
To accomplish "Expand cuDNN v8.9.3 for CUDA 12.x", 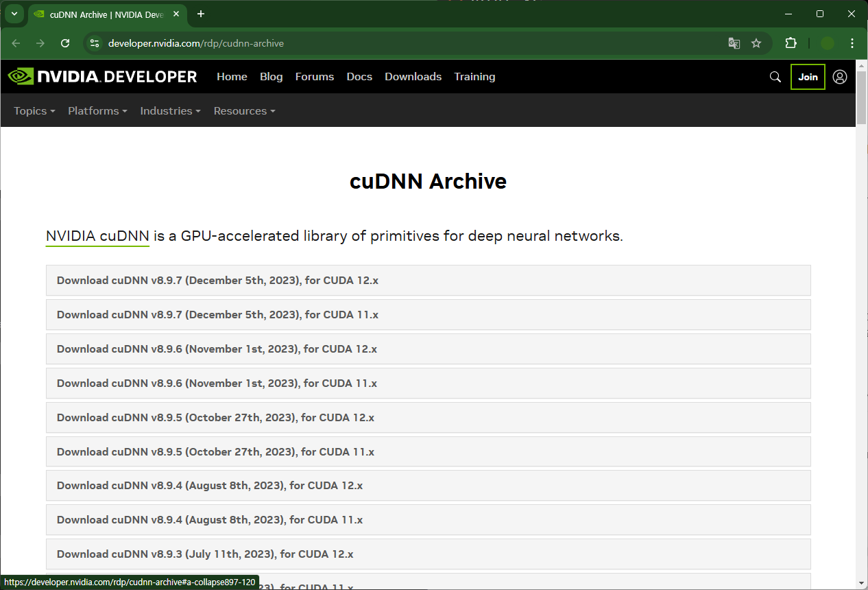I will pos(428,554).
